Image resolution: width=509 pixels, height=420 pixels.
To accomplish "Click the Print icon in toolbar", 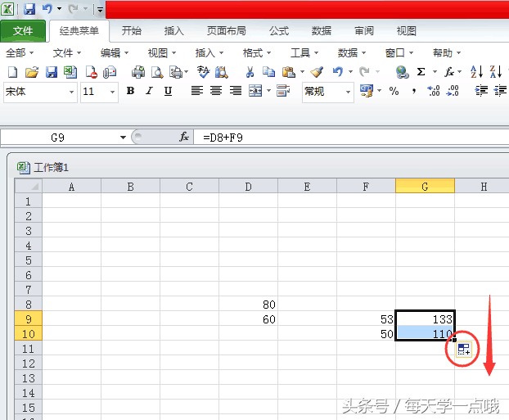I will point(138,72).
